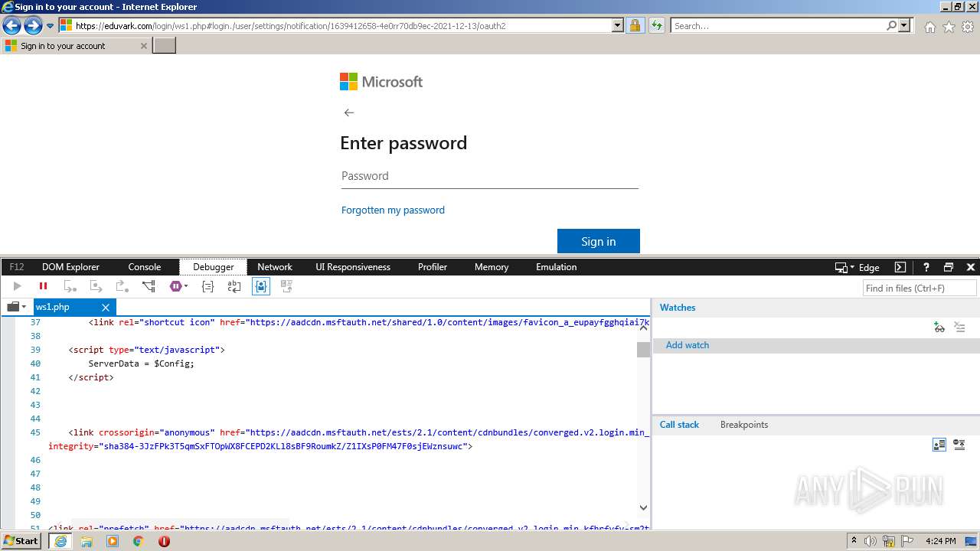This screenshot has width=980, height=551.
Task: Click the browser Back navigation button
Action: [11, 26]
